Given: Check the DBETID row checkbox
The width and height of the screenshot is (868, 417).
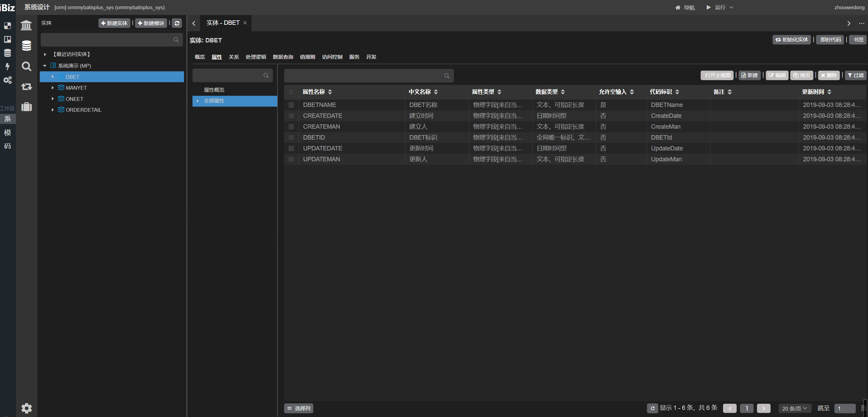Looking at the screenshot, I should 291,138.
